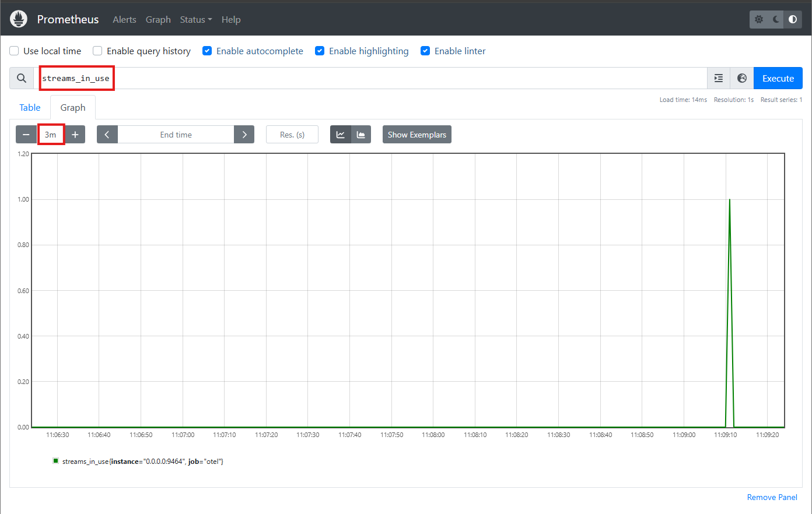This screenshot has height=514, width=812.
Task: Select the light theme gear icon
Action: point(759,19)
